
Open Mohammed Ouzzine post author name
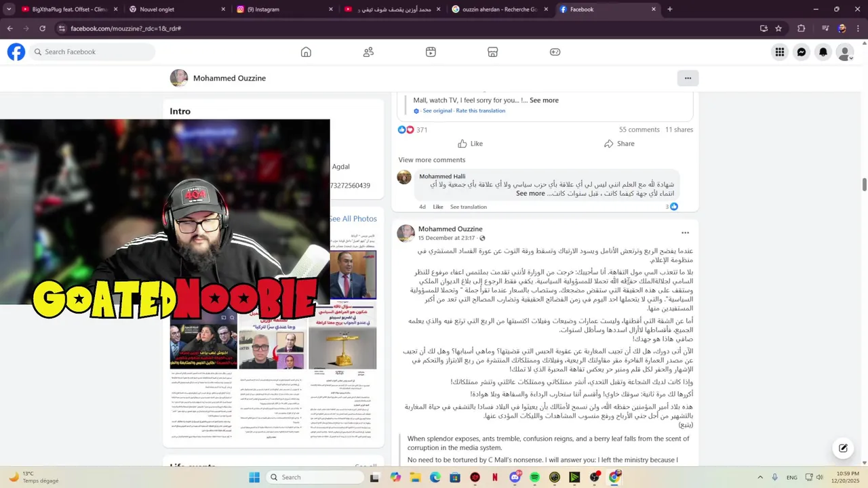click(450, 229)
